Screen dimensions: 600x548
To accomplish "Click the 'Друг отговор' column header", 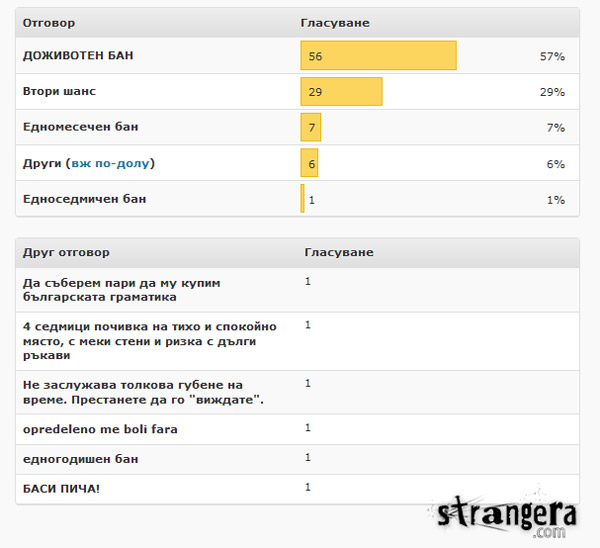I will click(66, 252).
